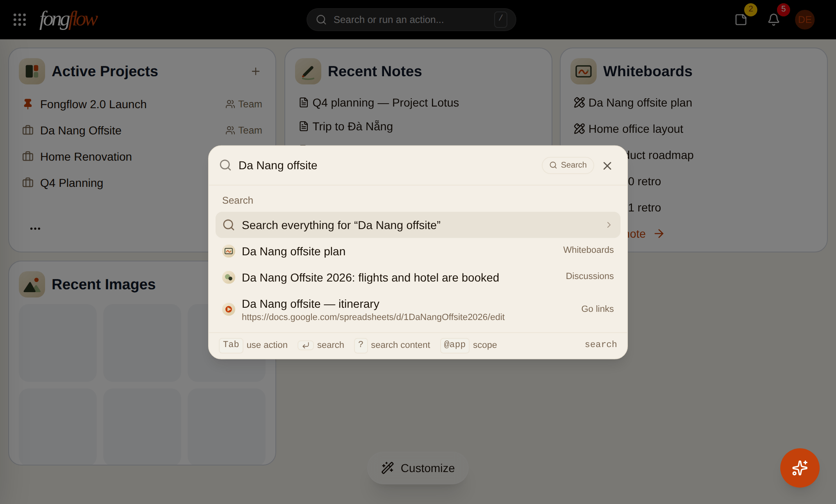
Task: Close the search dialog with X
Action: pyautogui.click(x=607, y=166)
